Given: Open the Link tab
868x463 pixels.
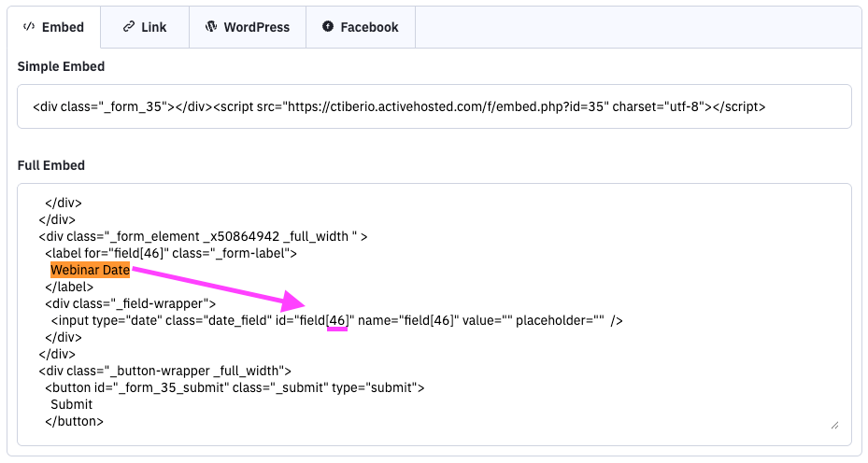Looking at the screenshot, I should pos(144,27).
